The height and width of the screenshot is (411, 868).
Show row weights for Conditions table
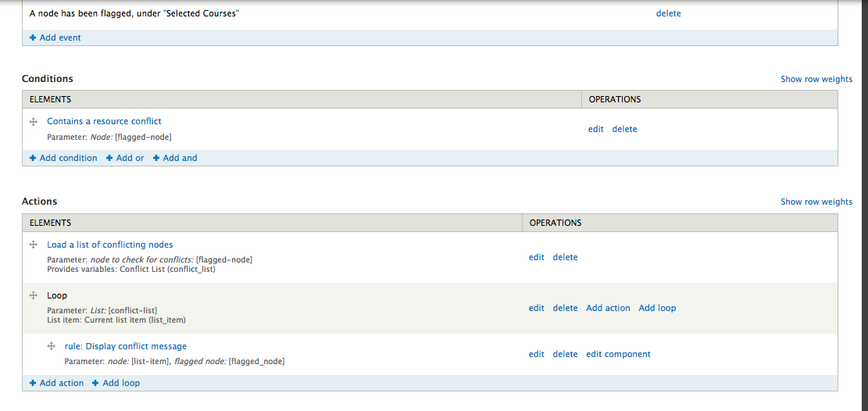coord(816,80)
